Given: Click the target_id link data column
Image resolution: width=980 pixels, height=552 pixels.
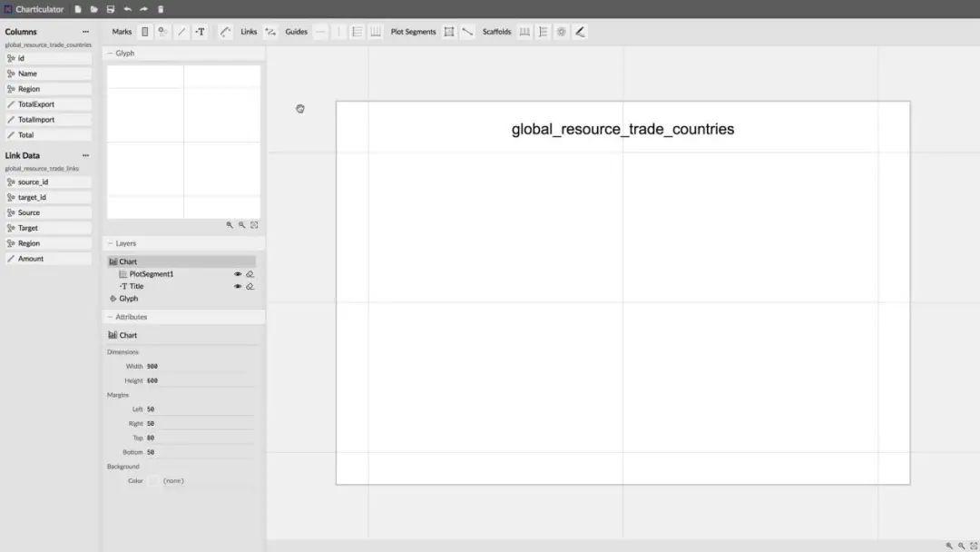Looking at the screenshot, I should [48, 198].
